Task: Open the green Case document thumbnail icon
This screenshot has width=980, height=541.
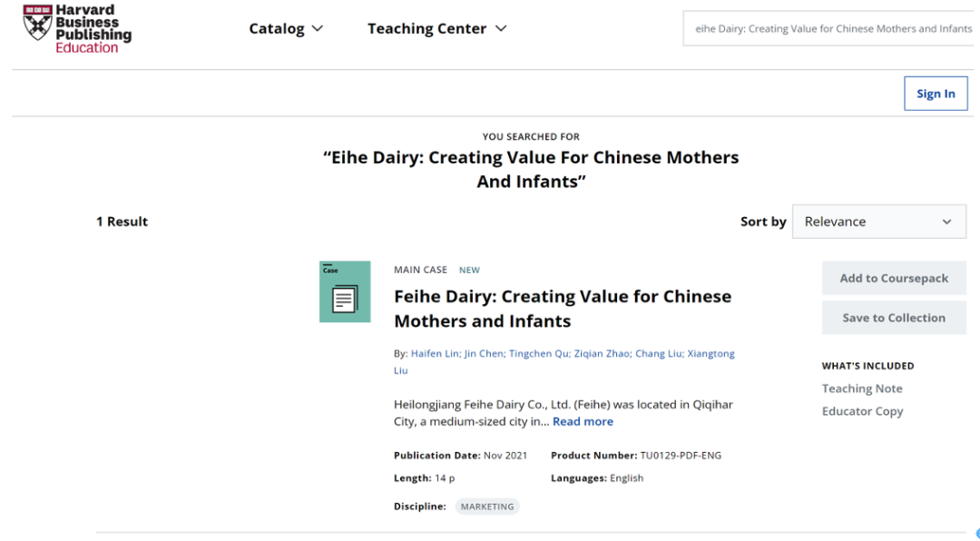Action: [x=345, y=291]
